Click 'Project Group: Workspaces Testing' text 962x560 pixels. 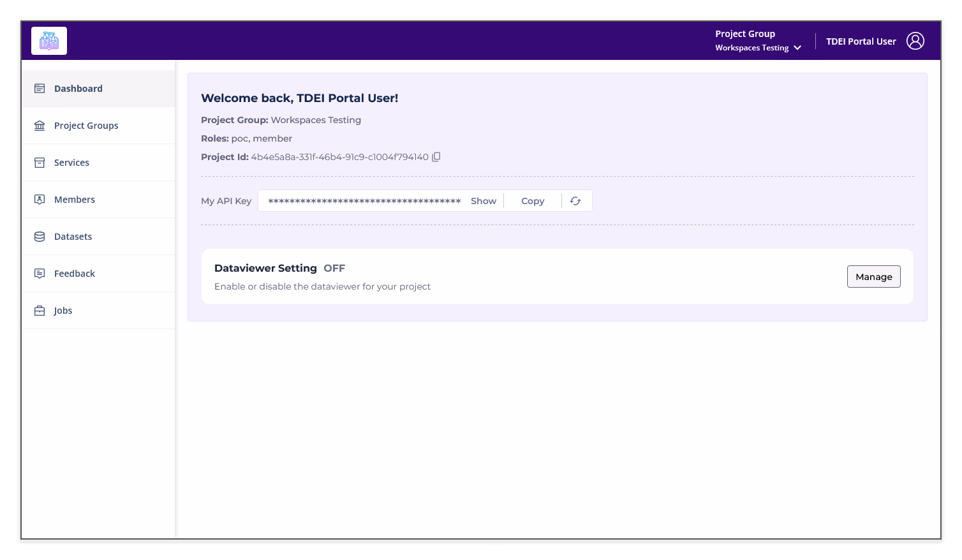[281, 120]
